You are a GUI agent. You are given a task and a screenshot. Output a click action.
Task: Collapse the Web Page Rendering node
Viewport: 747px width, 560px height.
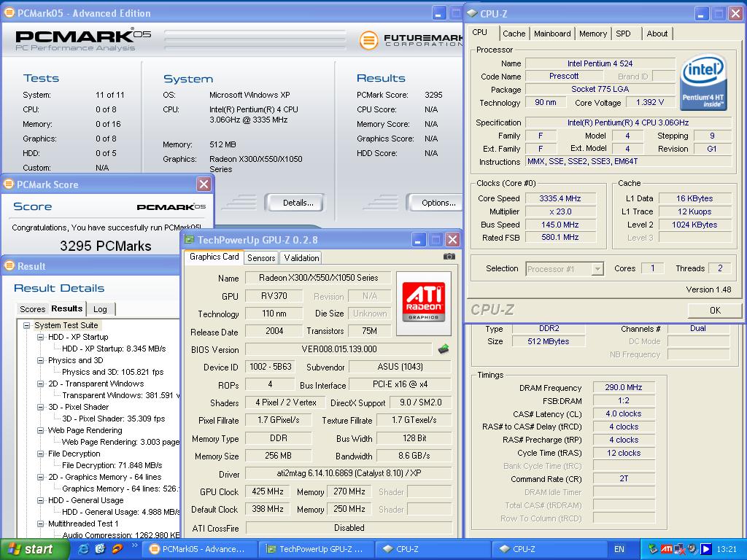[x=41, y=430]
